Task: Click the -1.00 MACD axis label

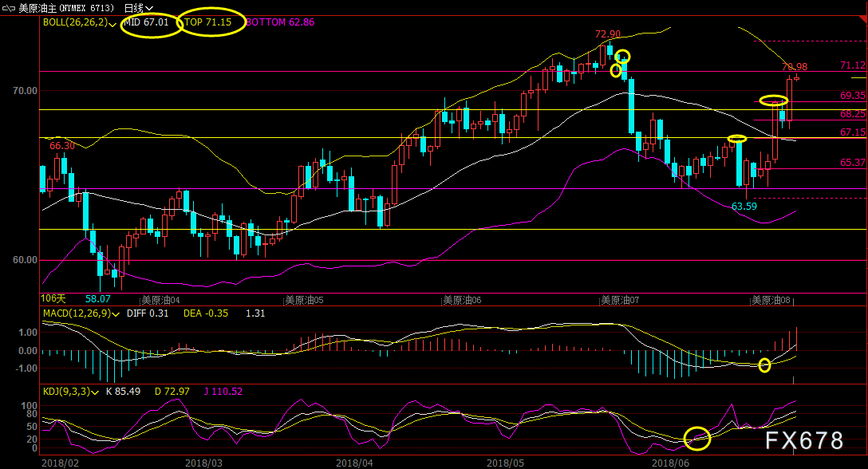Action: pyautogui.click(x=28, y=368)
